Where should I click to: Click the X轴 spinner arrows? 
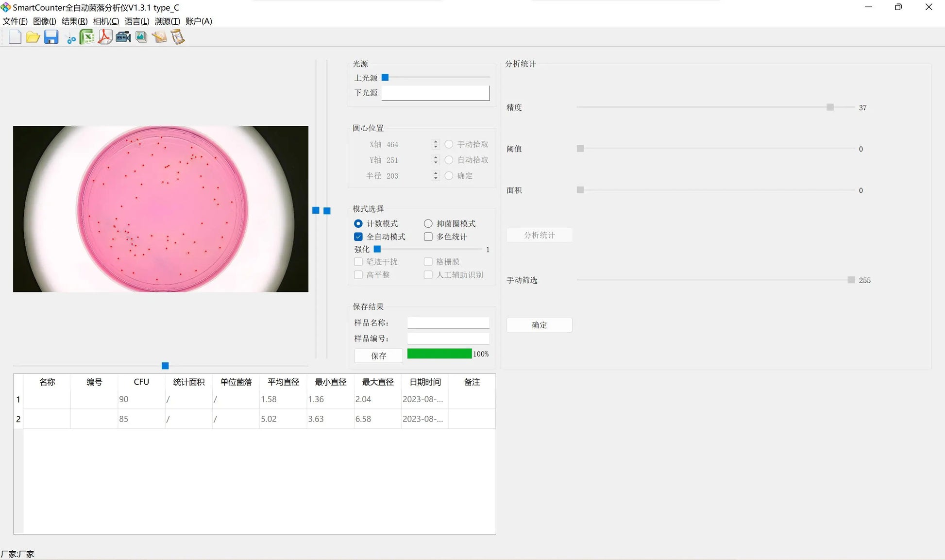(436, 144)
